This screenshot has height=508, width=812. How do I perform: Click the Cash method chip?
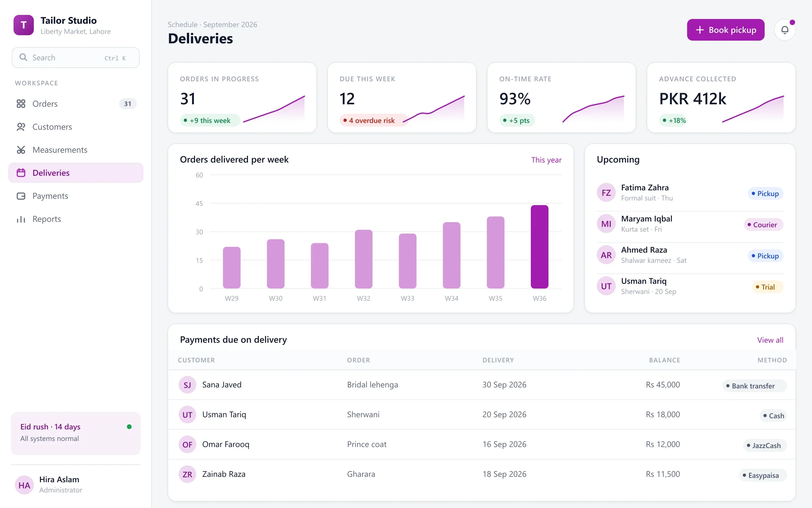coord(773,416)
